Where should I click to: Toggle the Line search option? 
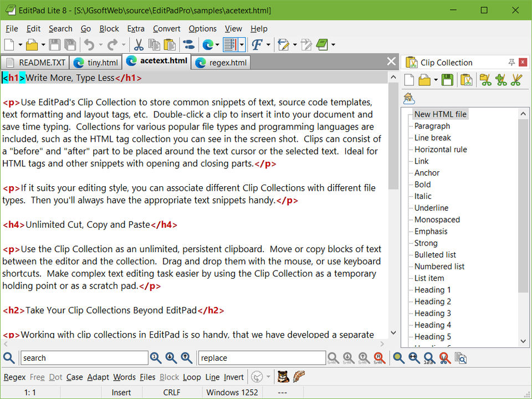click(x=212, y=377)
